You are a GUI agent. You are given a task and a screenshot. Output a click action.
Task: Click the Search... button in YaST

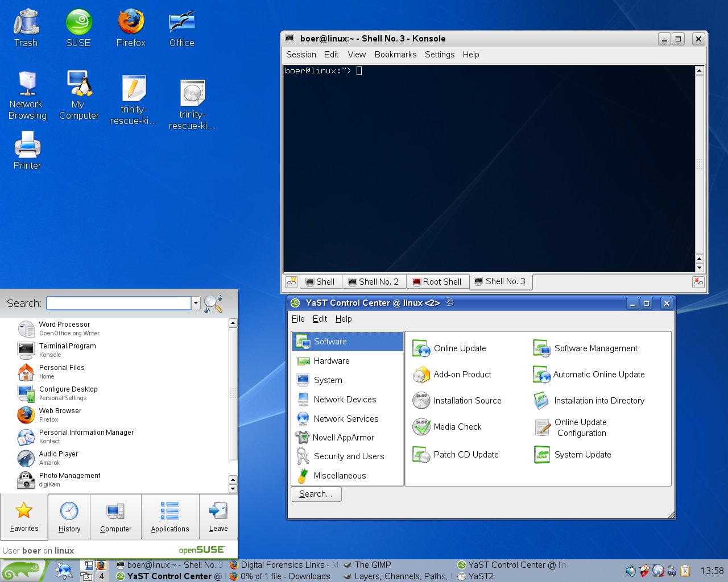tap(316, 494)
